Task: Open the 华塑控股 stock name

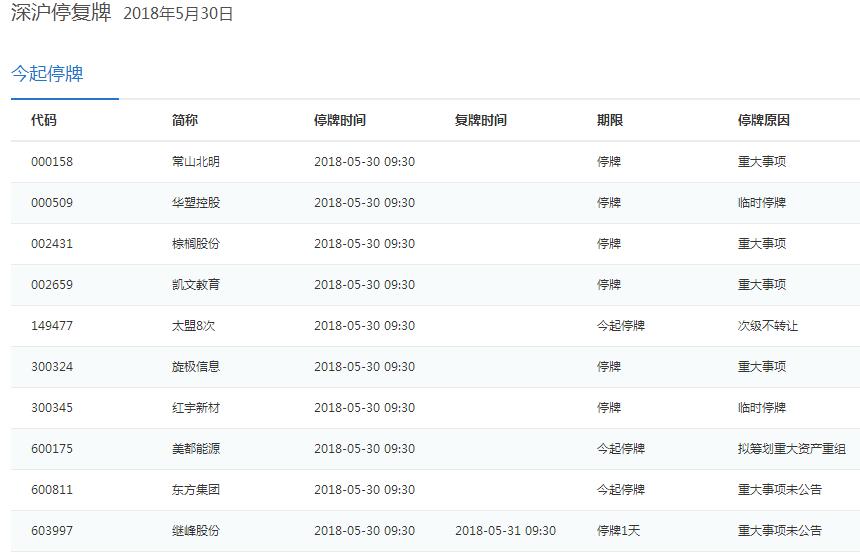Action: [x=196, y=203]
